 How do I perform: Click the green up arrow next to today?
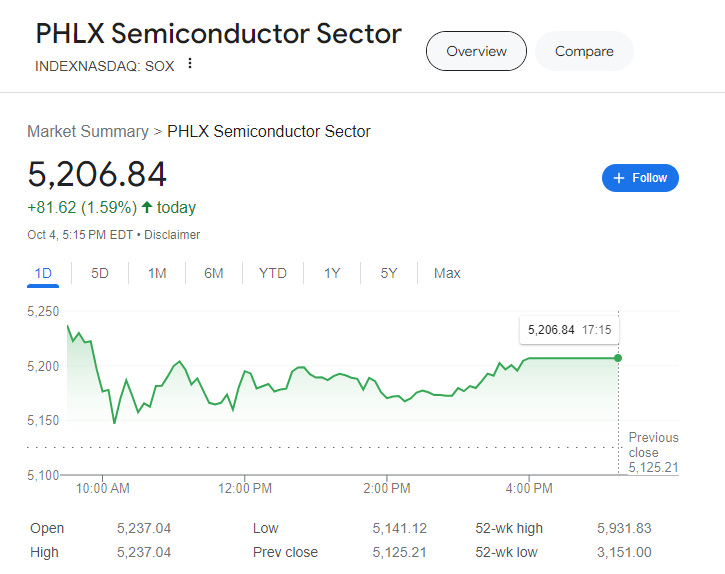147,208
